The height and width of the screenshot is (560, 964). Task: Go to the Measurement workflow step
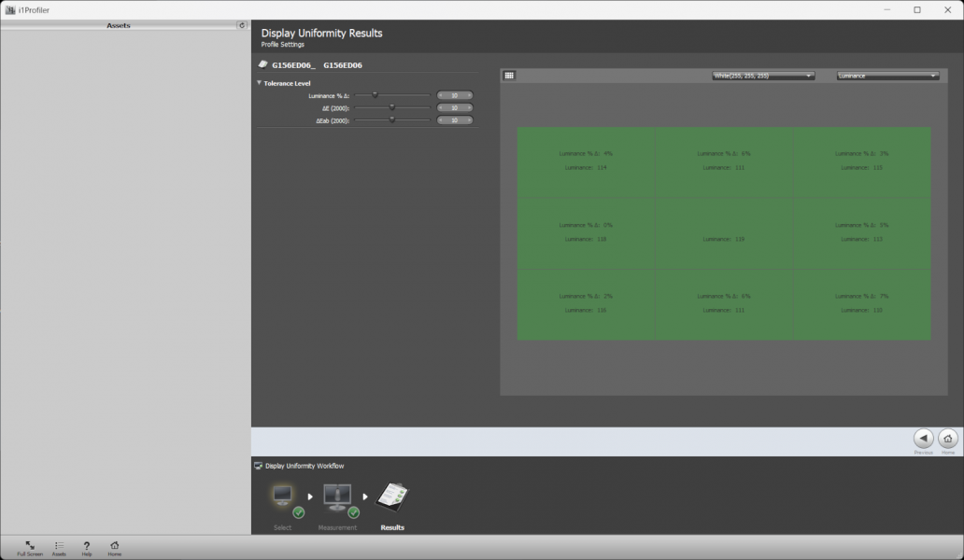click(x=337, y=501)
